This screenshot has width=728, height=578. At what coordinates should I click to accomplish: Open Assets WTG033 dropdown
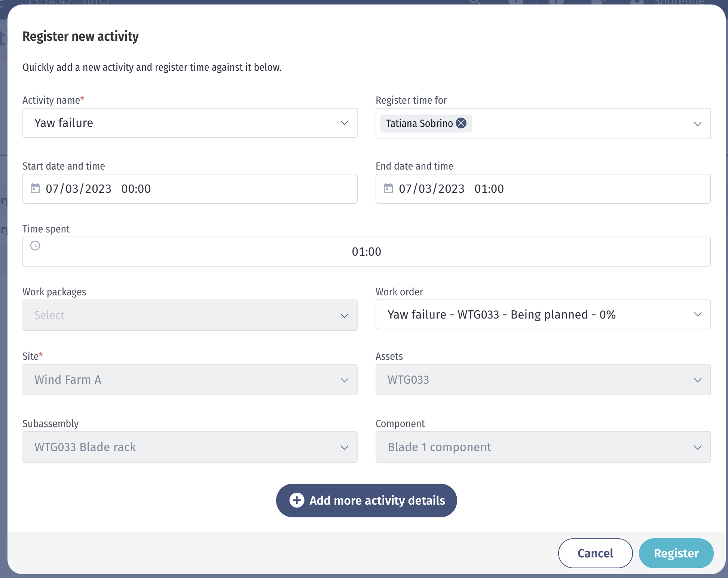click(542, 380)
